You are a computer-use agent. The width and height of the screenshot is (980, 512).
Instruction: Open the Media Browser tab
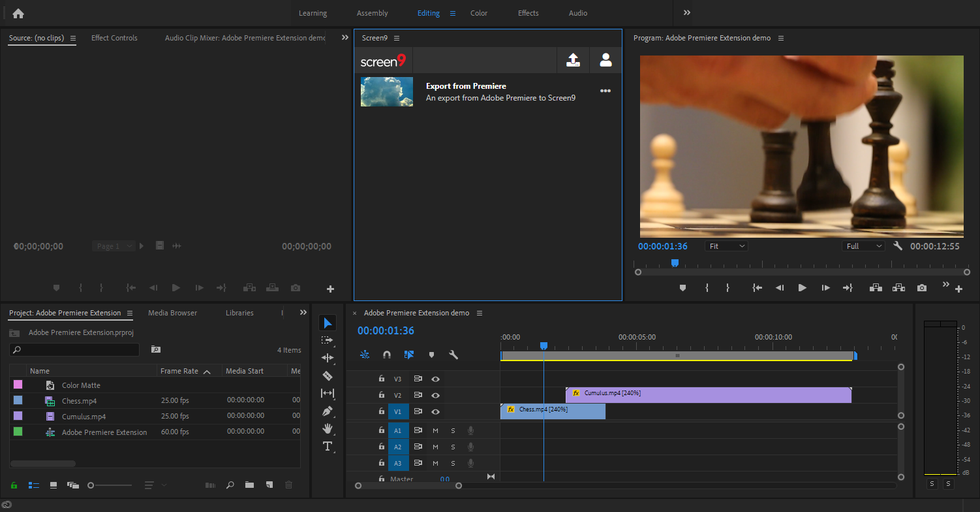pos(172,313)
